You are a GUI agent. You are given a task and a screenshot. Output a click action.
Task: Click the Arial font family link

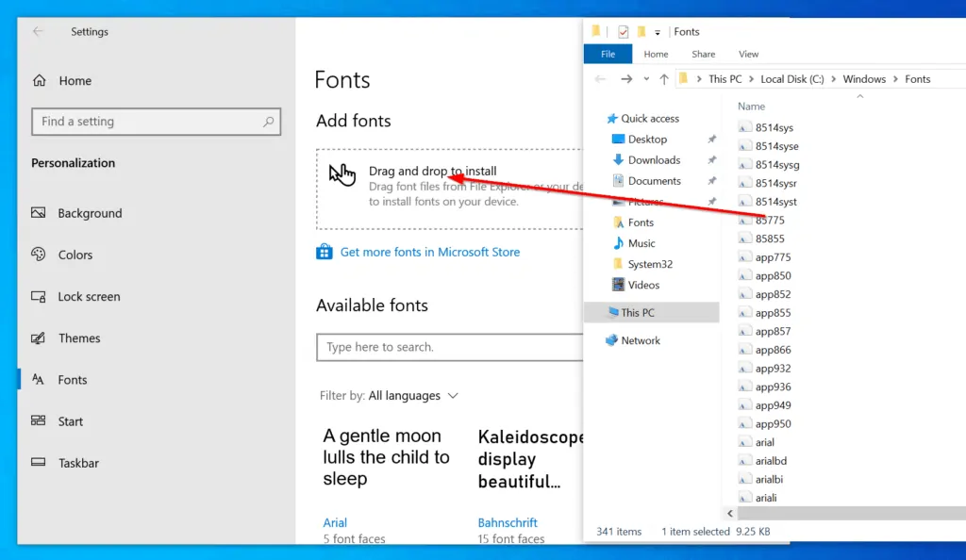[335, 522]
